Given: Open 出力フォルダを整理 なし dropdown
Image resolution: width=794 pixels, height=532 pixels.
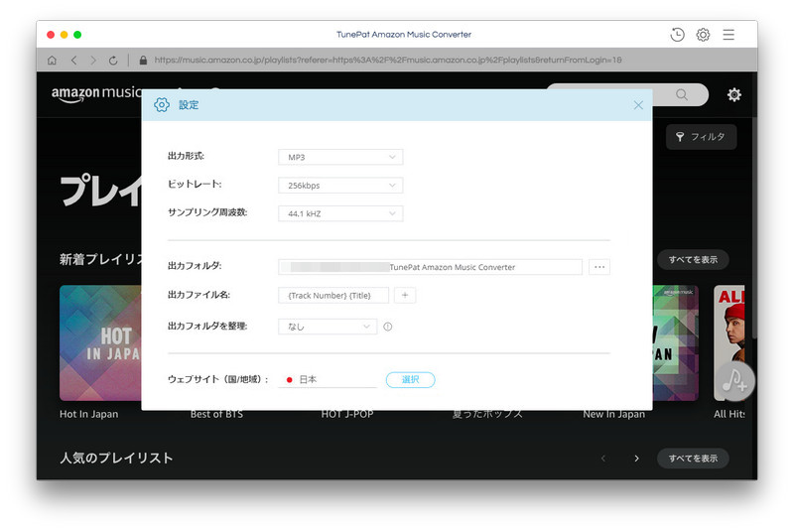Looking at the screenshot, I should [x=328, y=327].
